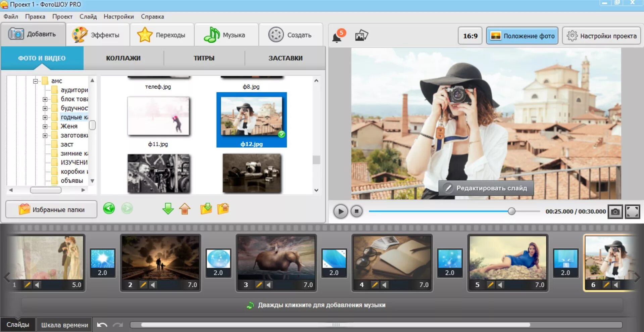The image size is (644, 332).
Task: Open the Проект menu
Action: pos(62,16)
